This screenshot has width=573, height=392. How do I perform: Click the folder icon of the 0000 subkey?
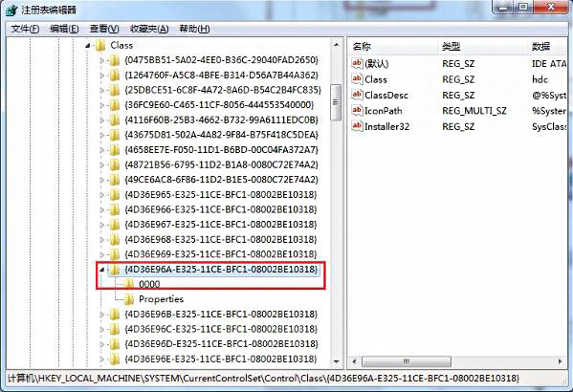128,284
